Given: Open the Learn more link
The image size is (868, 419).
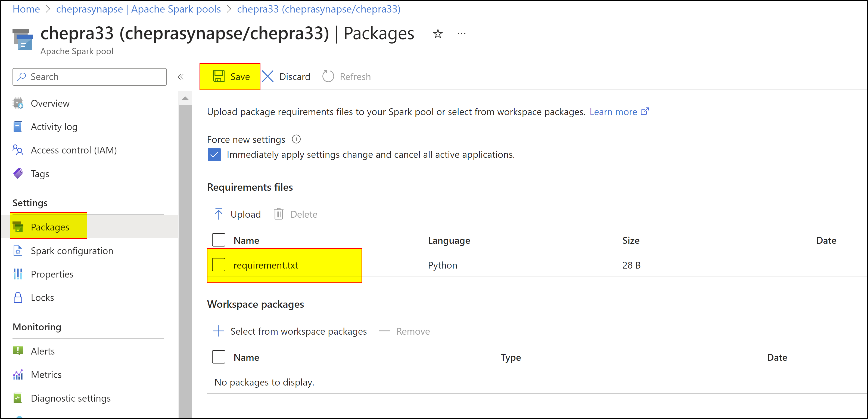Looking at the screenshot, I should (x=613, y=112).
